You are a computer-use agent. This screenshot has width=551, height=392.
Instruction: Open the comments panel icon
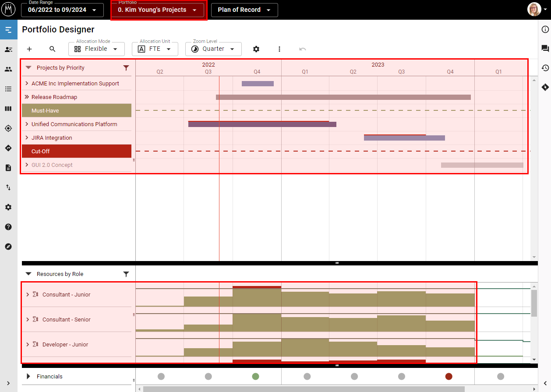(545, 49)
